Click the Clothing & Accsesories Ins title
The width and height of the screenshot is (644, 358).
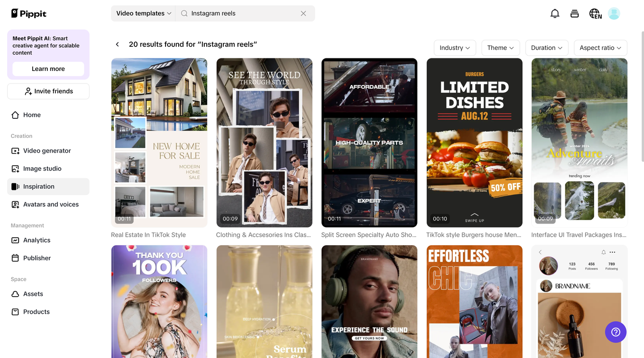tap(264, 235)
